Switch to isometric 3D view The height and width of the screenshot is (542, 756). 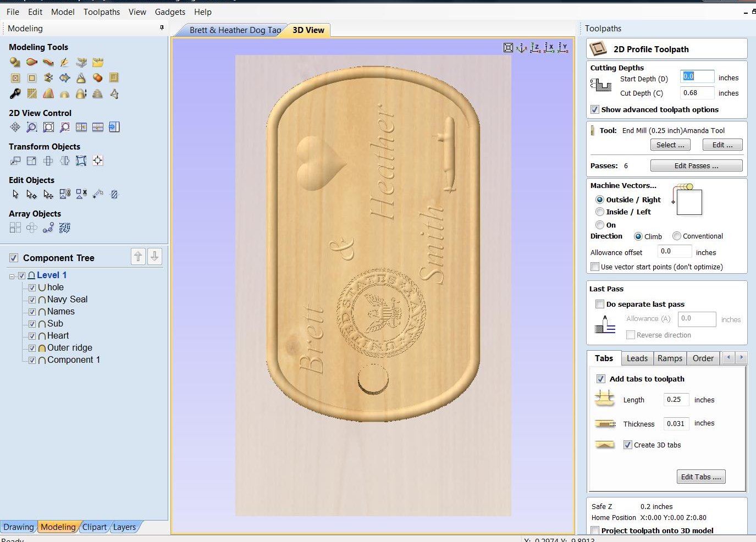522,48
